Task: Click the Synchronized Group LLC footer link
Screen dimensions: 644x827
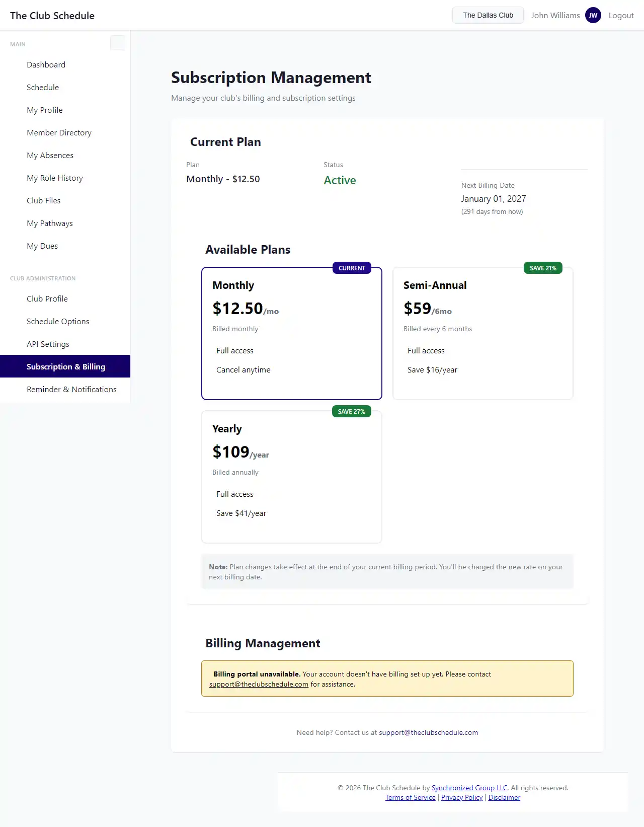Action: [469, 788]
